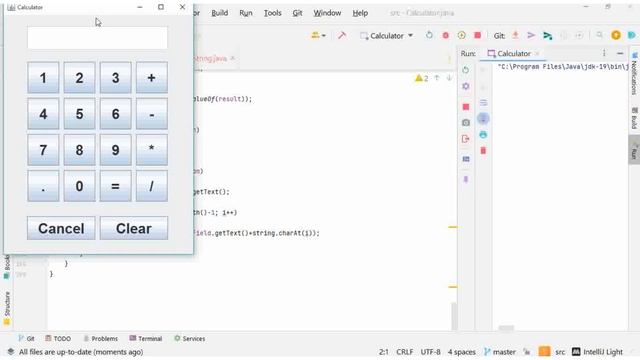Click the divide slash calculator button
Viewport: 640px width, 360px height.
pos(151,186)
